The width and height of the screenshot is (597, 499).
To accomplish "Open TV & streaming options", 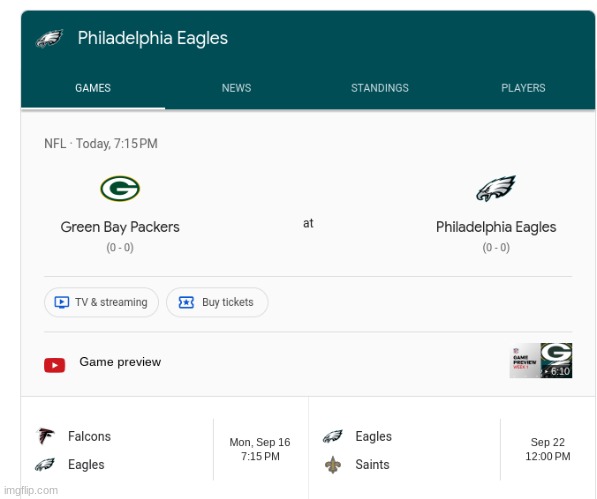I will coord(101,302).
